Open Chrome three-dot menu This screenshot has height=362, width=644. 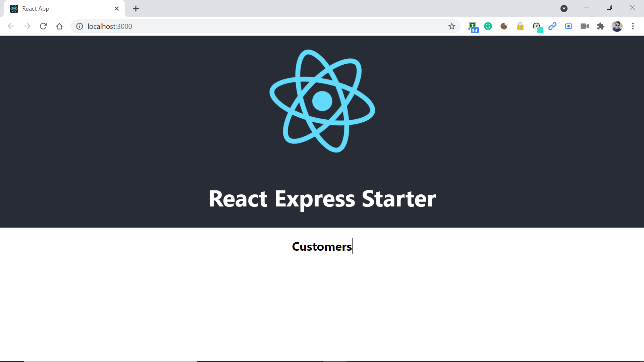(x=633, y=26)
